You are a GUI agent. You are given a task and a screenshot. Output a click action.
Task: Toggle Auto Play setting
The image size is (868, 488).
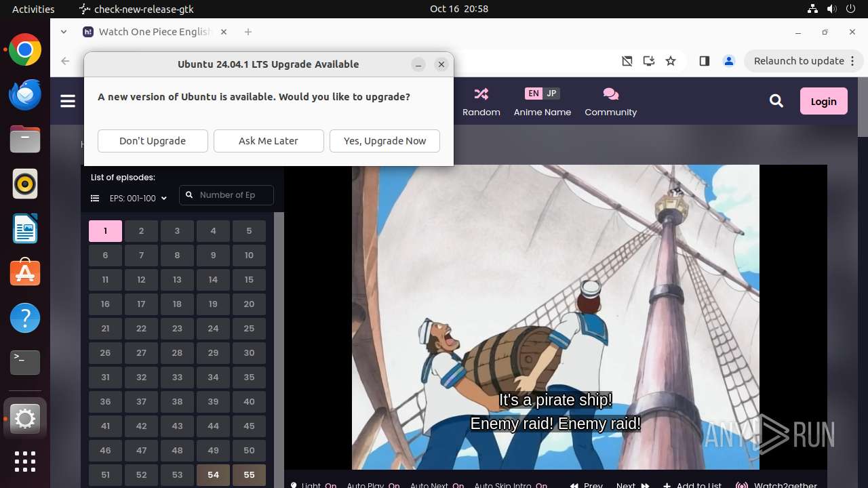(373, 485)
